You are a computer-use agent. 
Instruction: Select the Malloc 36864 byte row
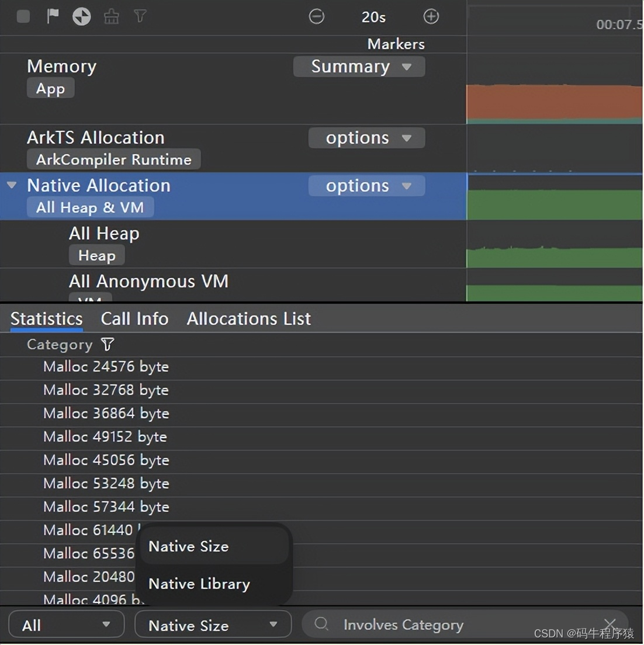coord(321,414)
